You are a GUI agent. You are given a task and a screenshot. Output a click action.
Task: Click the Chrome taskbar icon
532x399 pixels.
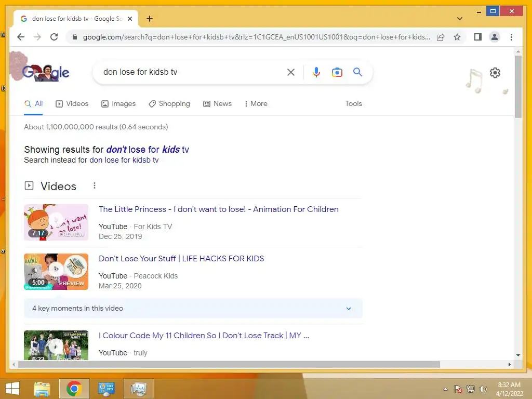click(74, 389)
